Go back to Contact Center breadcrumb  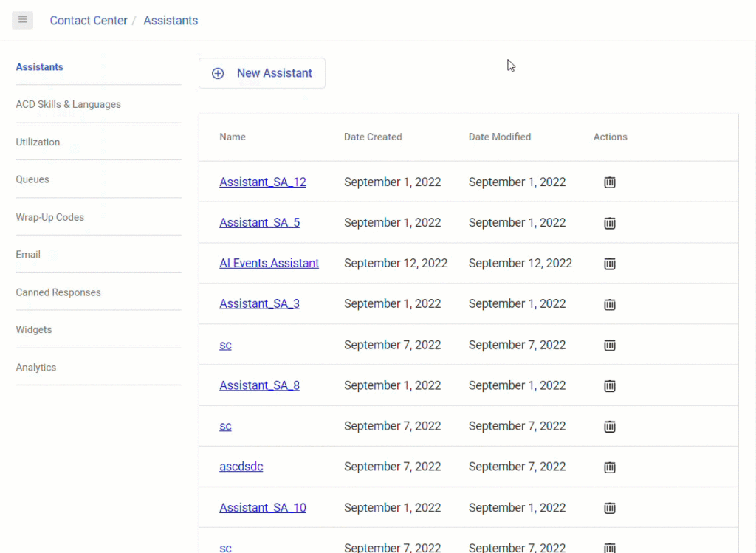pyautogui.click(x=89, y=20)
